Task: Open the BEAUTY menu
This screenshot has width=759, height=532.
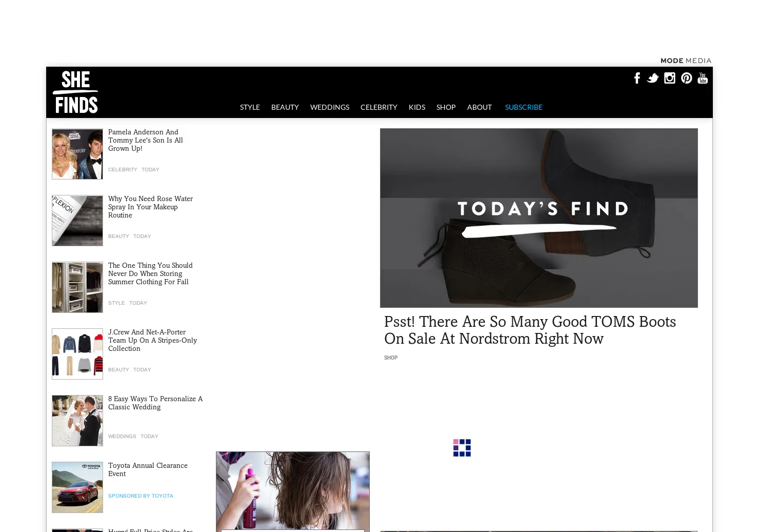Action: (x=285, y=107)
